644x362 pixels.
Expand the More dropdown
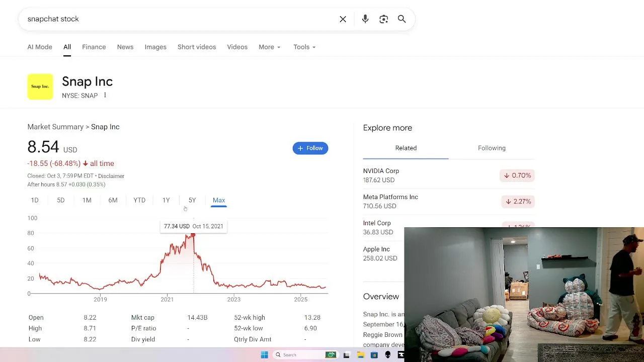(x=270, y=47)
